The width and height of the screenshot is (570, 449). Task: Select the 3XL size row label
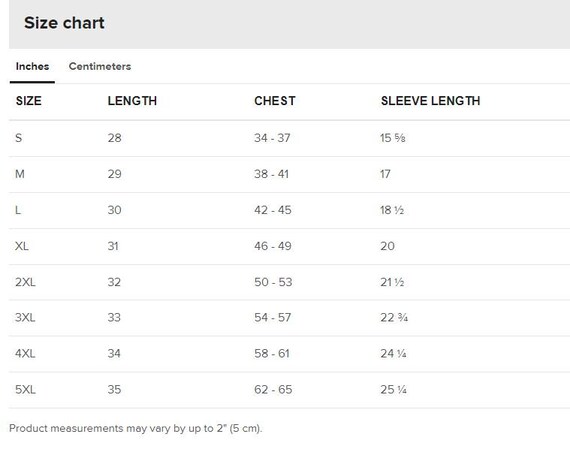click(x=25, y=317)
